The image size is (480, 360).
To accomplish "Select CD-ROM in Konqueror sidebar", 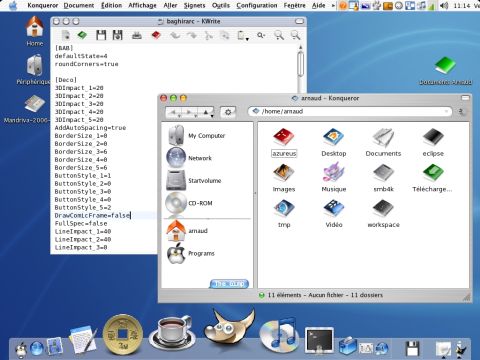I will [x=189, y=203].
